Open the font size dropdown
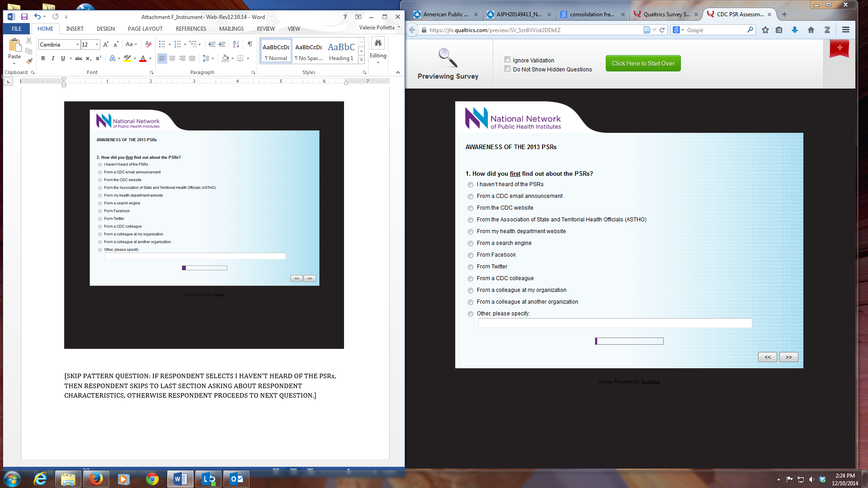Screen dimensions: 868x488 point(97,44)
